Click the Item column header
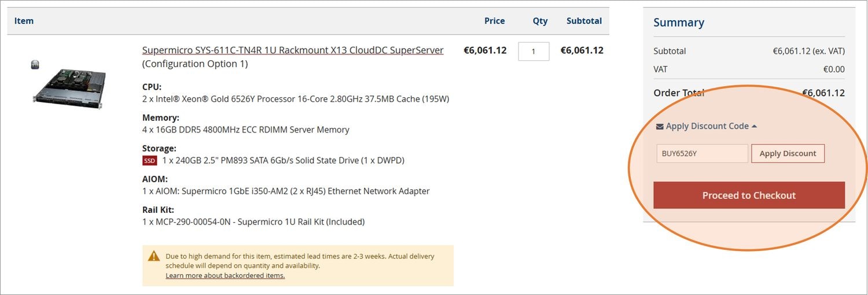The image size is (868, 295). click(24, 21)
